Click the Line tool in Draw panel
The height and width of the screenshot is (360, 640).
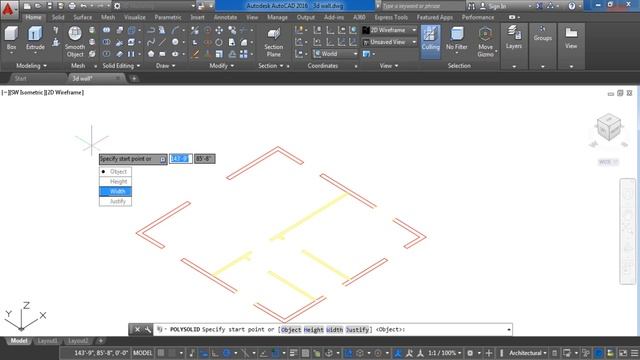pos(163,42)
